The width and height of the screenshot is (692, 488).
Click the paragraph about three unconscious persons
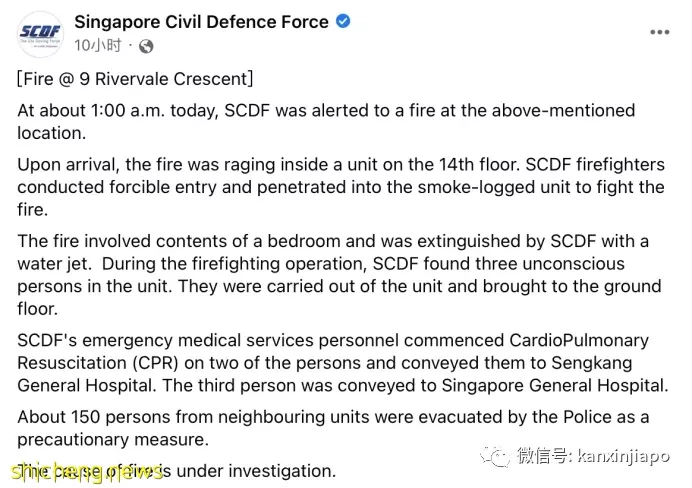click(339, 275)
